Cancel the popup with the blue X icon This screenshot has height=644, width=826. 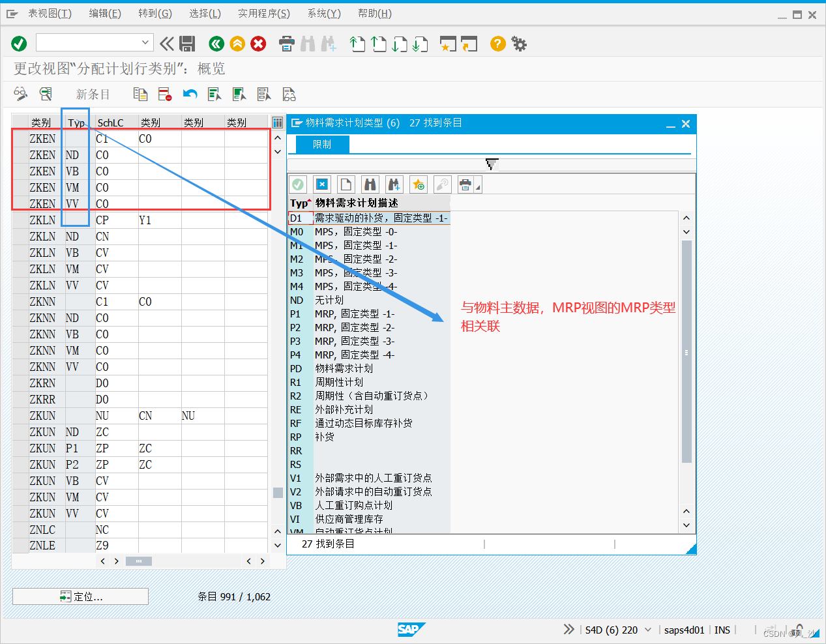321,184
